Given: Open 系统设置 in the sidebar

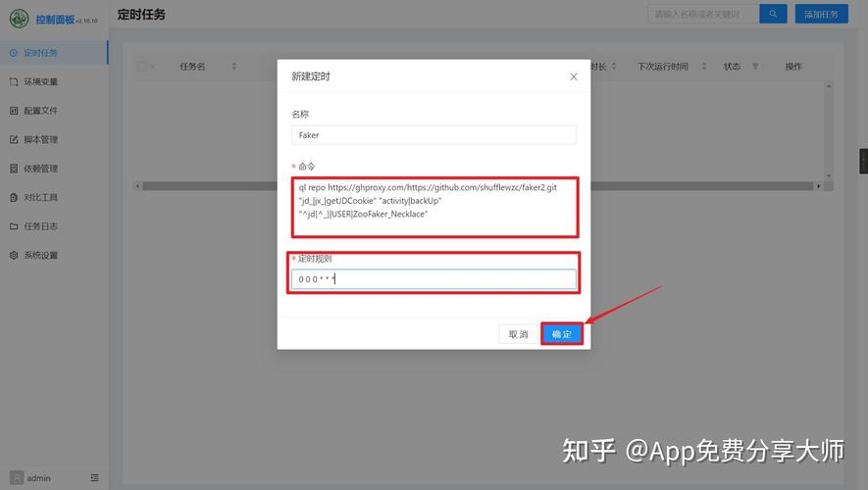Looking at the screenshot, I should (54, 255).
